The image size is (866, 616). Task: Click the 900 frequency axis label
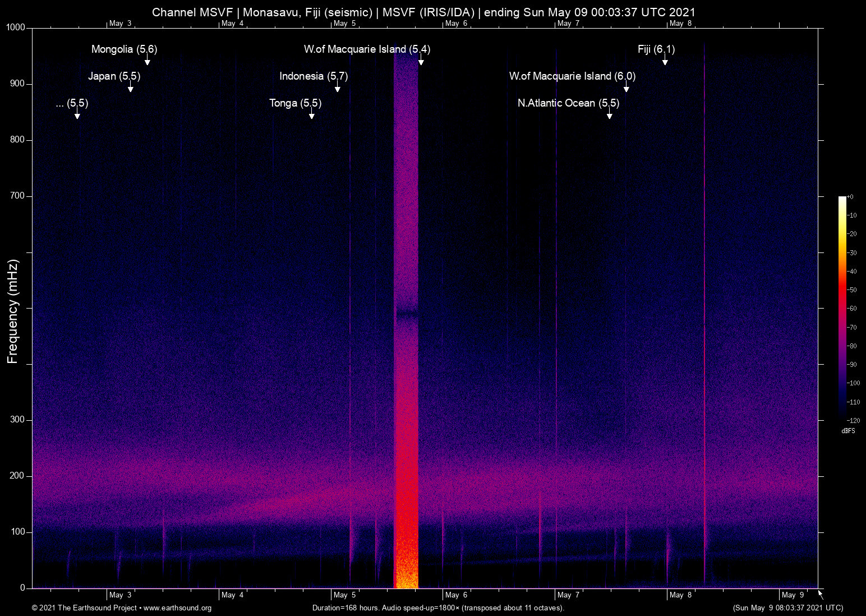click(17, 84)
